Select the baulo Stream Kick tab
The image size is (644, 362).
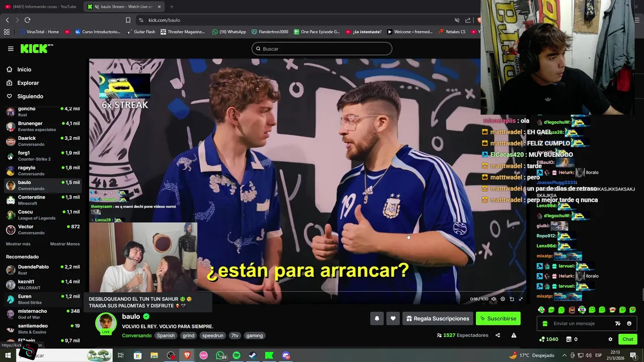point(123,7)
